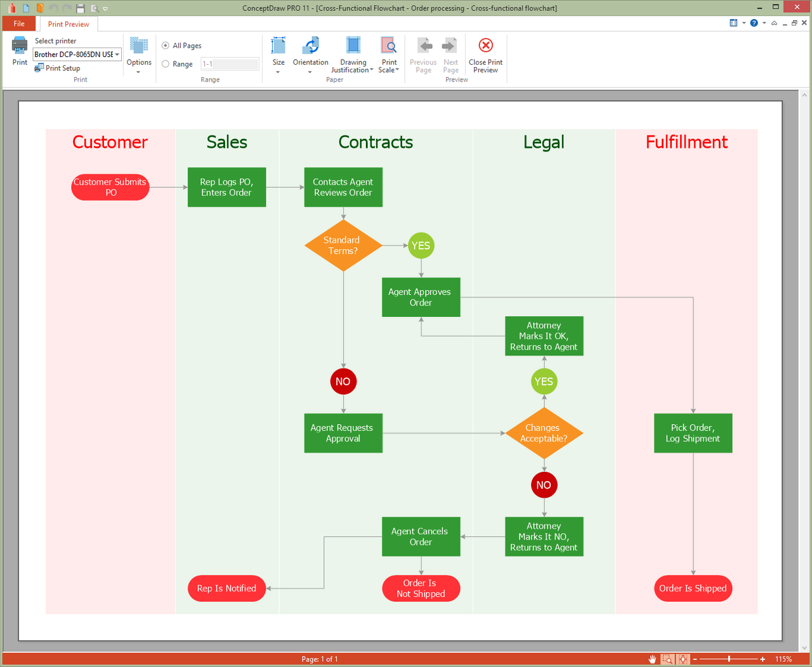This screenshot has width=812, height=667.
Task: Select the hand pan tool in status bar
Action: tap(652, 659)
